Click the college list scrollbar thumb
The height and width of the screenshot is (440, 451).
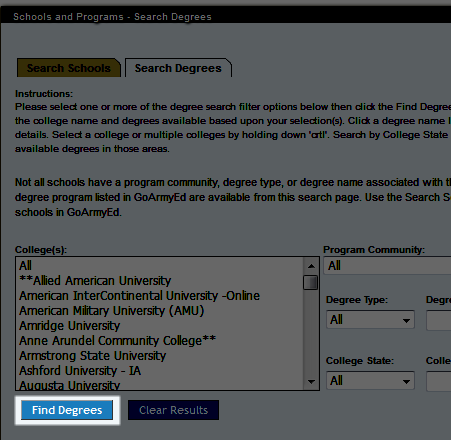311,283
